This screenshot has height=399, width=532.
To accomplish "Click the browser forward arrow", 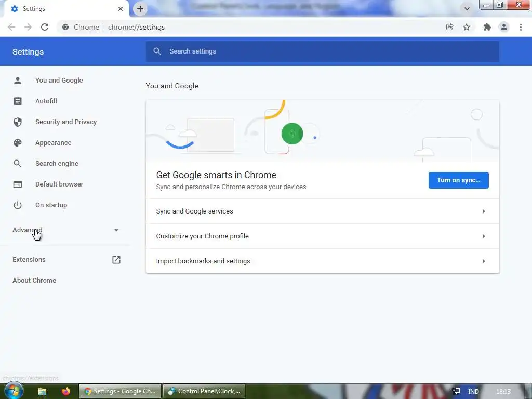I will (x=28, y=27).
